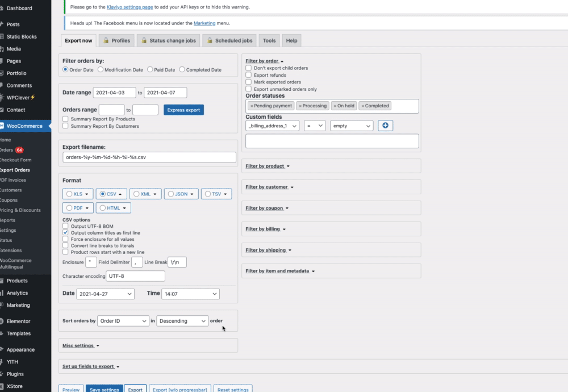Expand Misc settings section
The height and width of the screenshot is (392, 568).
tap(81, 345)
